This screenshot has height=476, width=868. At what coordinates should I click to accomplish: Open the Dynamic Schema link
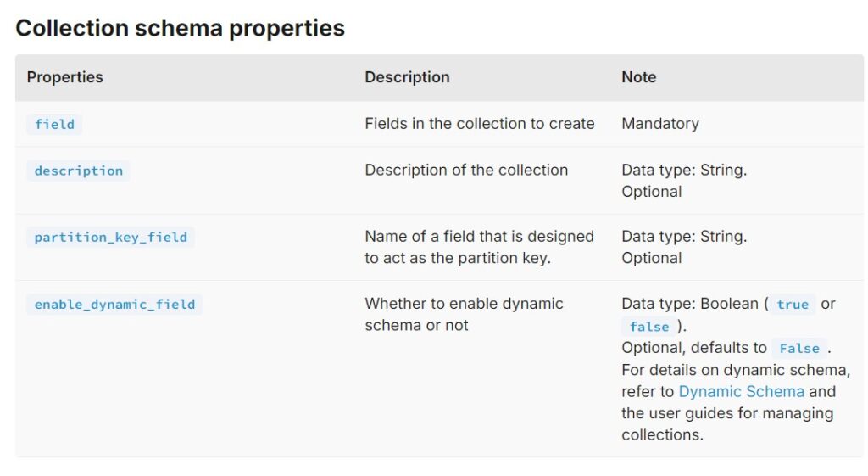click(741, 391)
